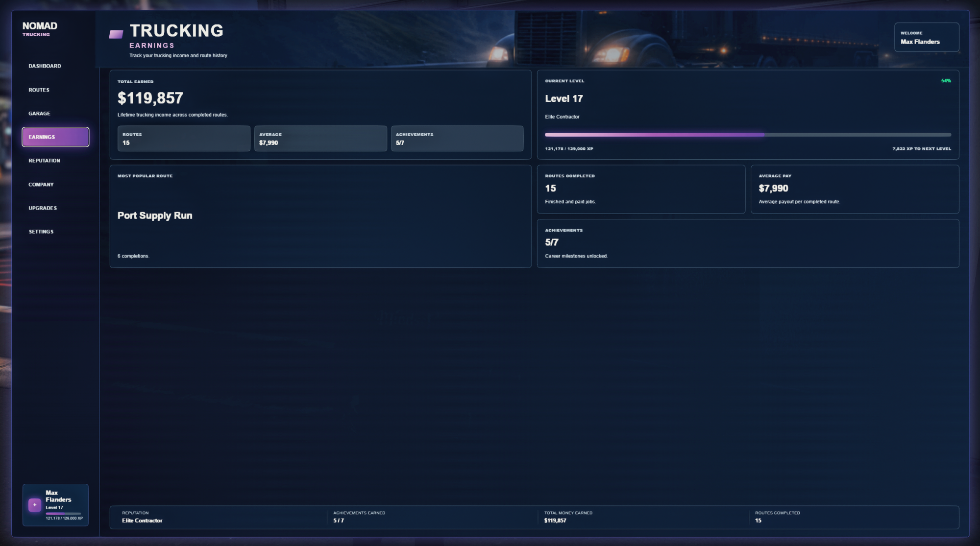Click '7,822 XP to next level' text
This screenshot has height=546, width=980.
[x=922, y=149]
